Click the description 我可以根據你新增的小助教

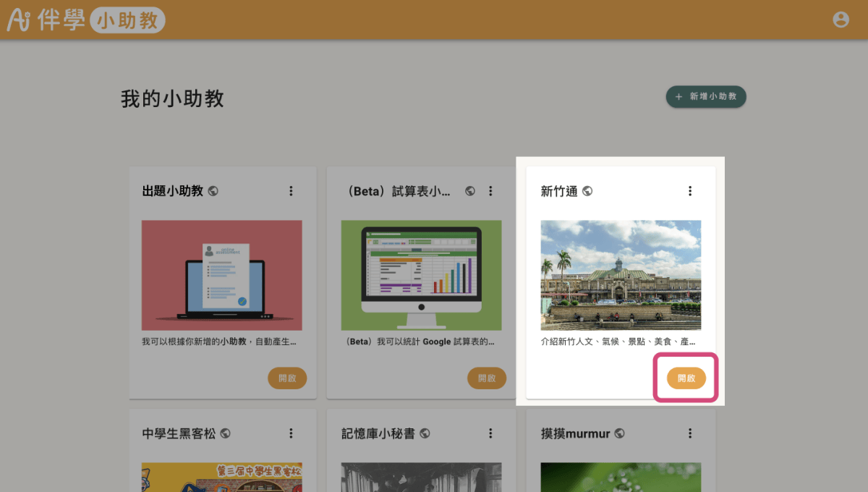point(218,341)
